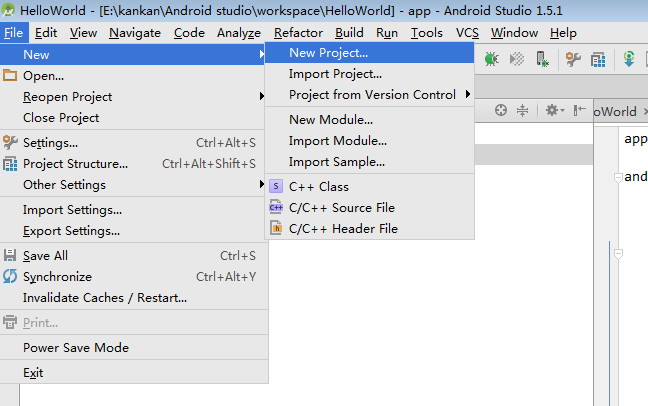Switch to the oWorld editor tab
This screenshot has width=648, height=406.
[x=620, y=111]
